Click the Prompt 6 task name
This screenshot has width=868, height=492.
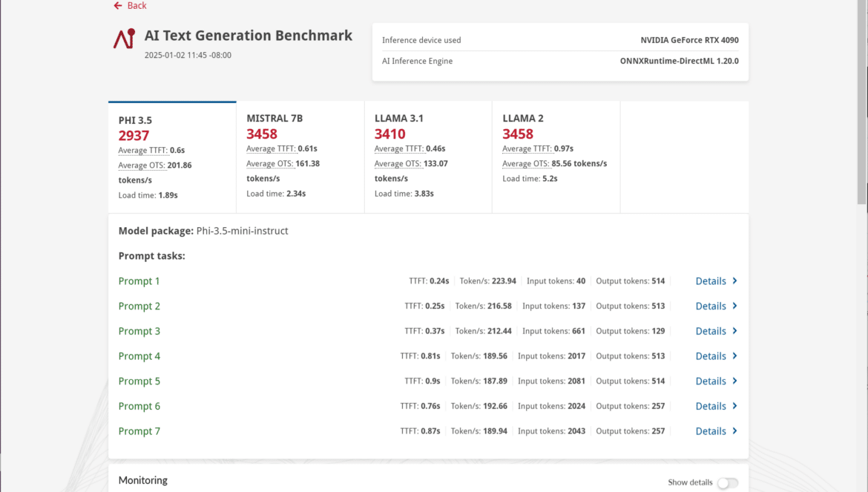pos(139,406)
